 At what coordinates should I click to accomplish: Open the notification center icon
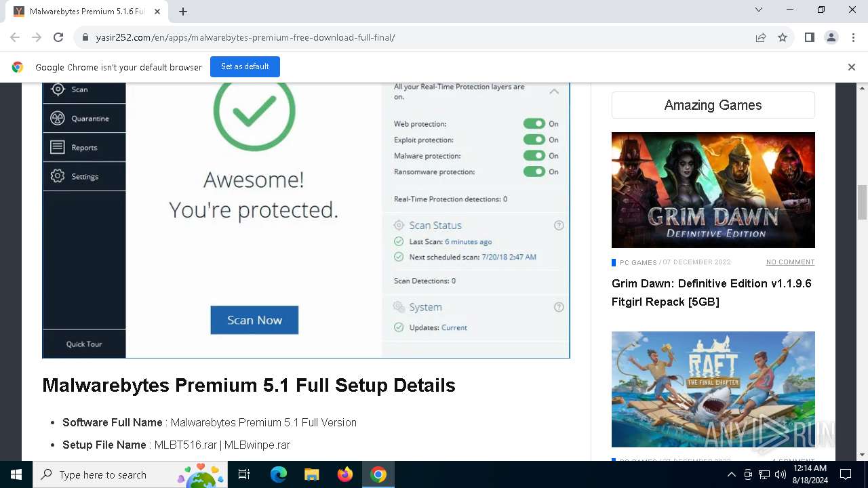tap(846, 474)
